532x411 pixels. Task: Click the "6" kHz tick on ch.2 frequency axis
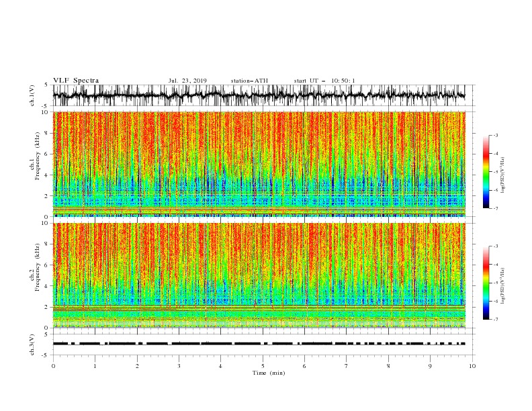(x=46, y=265)
